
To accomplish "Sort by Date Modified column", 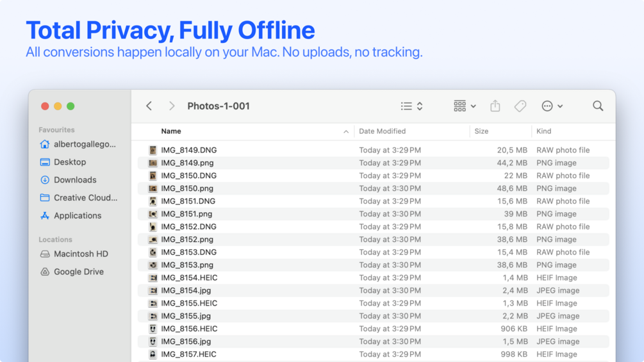I will point(382,131).
